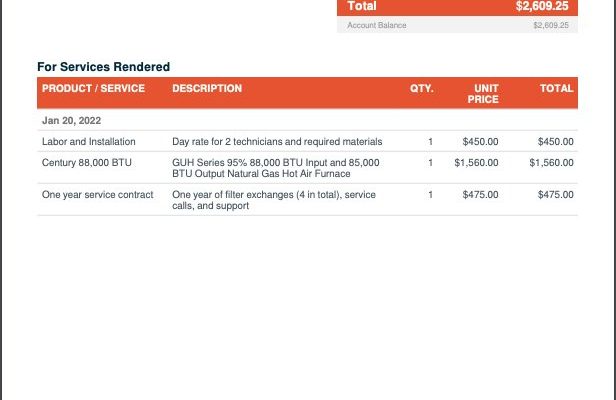Click the quantity 1 of service contract row

tap(431, 195)
